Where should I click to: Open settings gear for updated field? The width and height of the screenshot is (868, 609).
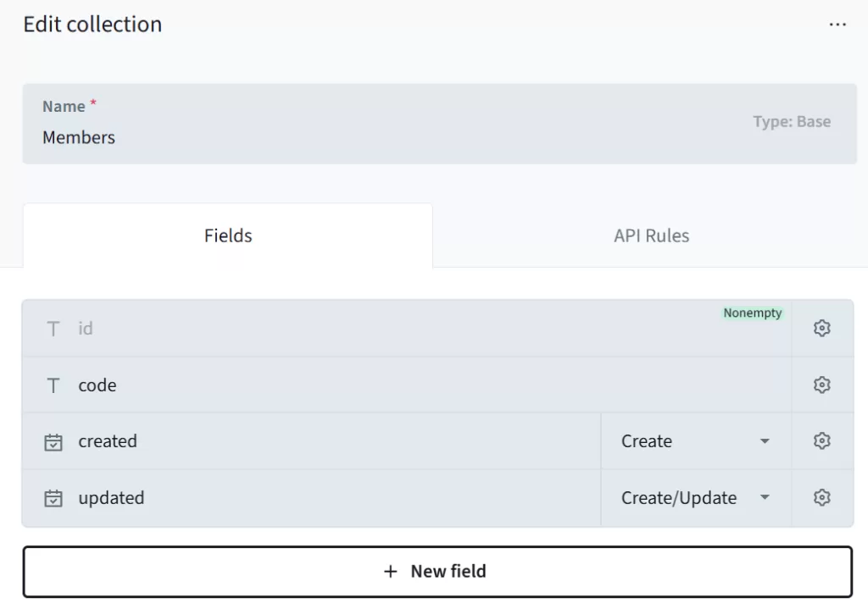[x=821, y=498]
